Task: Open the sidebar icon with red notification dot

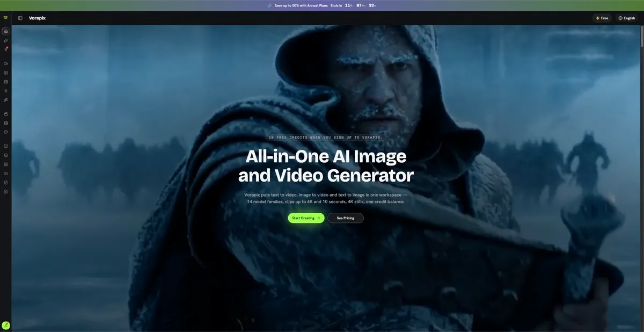Action: (x=6, y=49)
